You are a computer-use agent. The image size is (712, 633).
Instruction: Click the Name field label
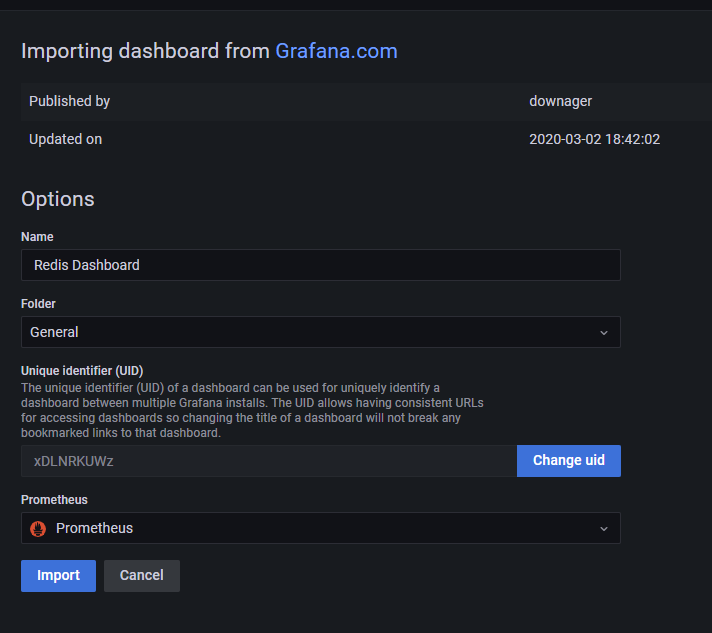[37, 237]
